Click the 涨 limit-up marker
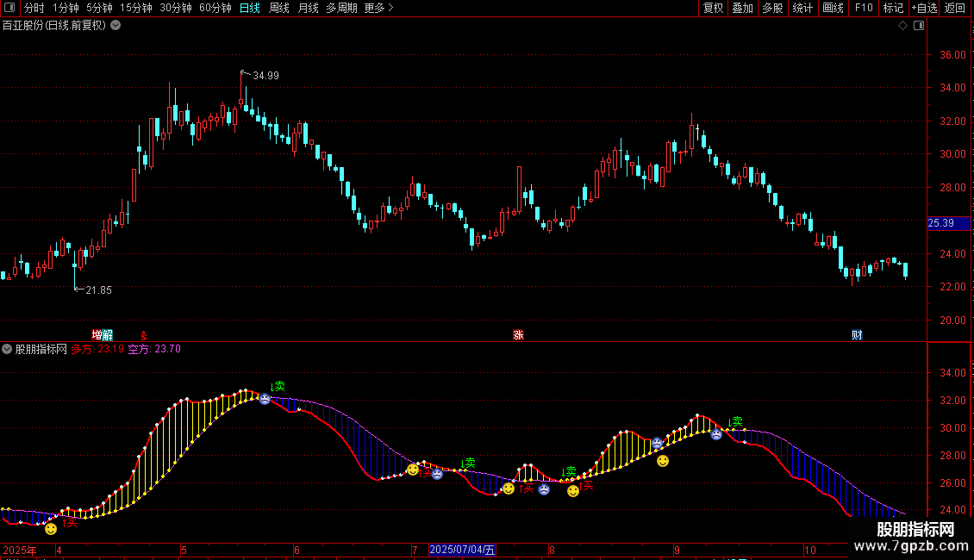The height and width of the screenshot is (560, 974). click(518, 335)
